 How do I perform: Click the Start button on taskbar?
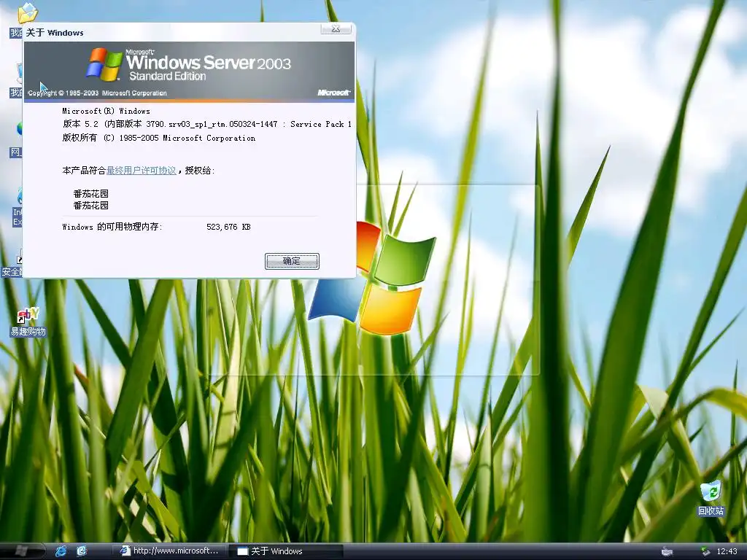[x=22, y=551]
